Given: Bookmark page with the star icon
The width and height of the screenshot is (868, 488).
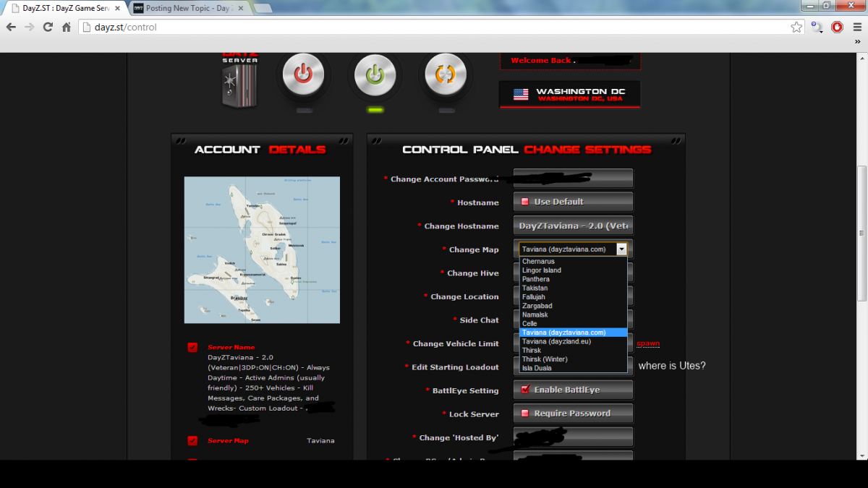Looking at the screenshot, I should 796,27.
